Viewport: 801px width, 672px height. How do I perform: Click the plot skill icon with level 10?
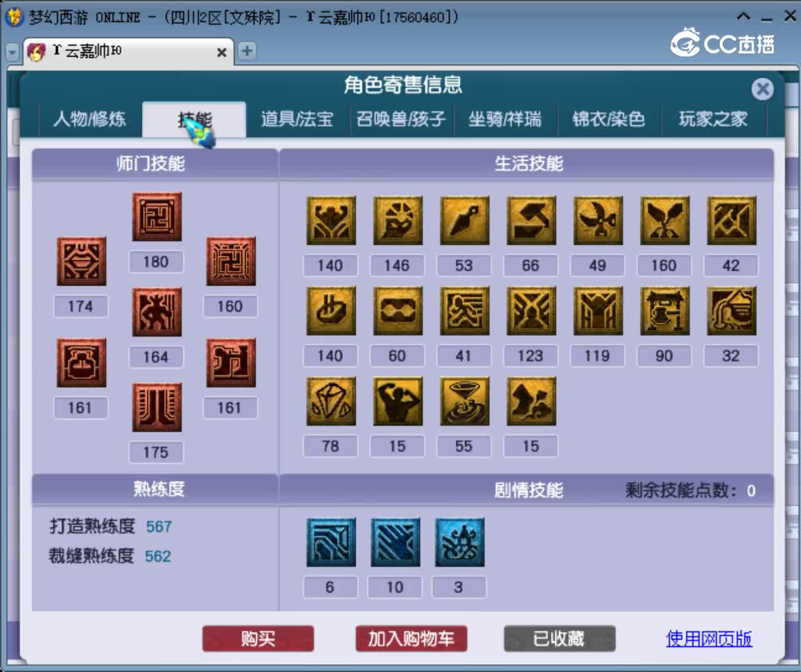[395, 542]
